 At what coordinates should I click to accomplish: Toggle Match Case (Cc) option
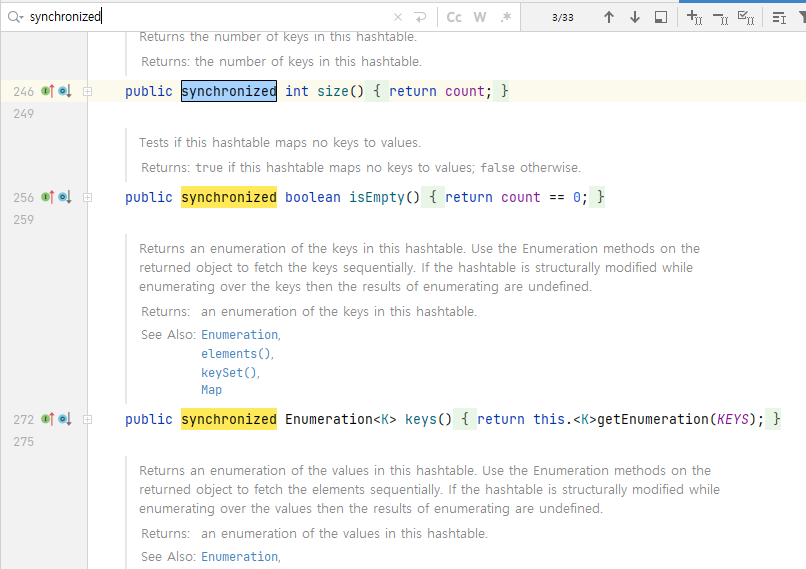click(454, 17)
